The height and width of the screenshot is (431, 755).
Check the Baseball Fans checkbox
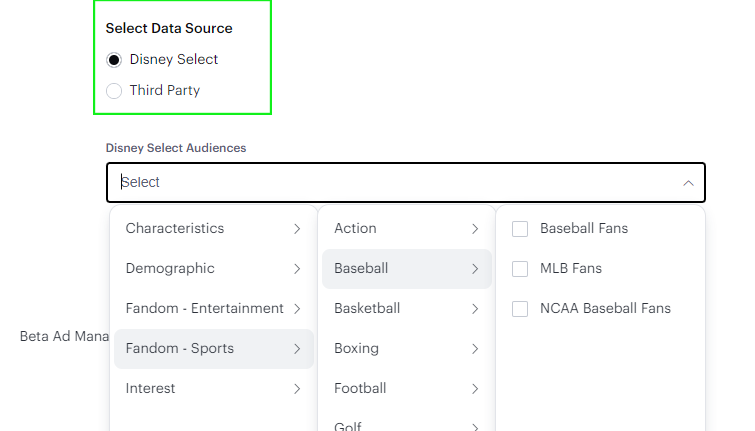520,229
